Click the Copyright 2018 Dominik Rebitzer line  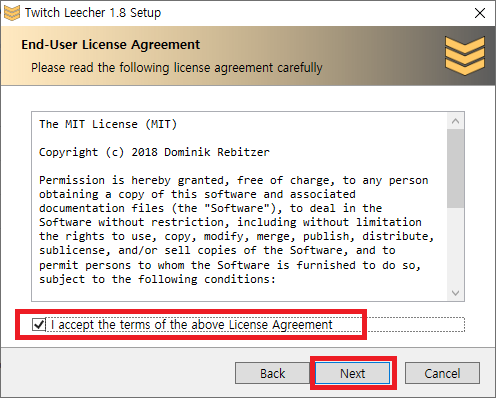click(154, 152)
